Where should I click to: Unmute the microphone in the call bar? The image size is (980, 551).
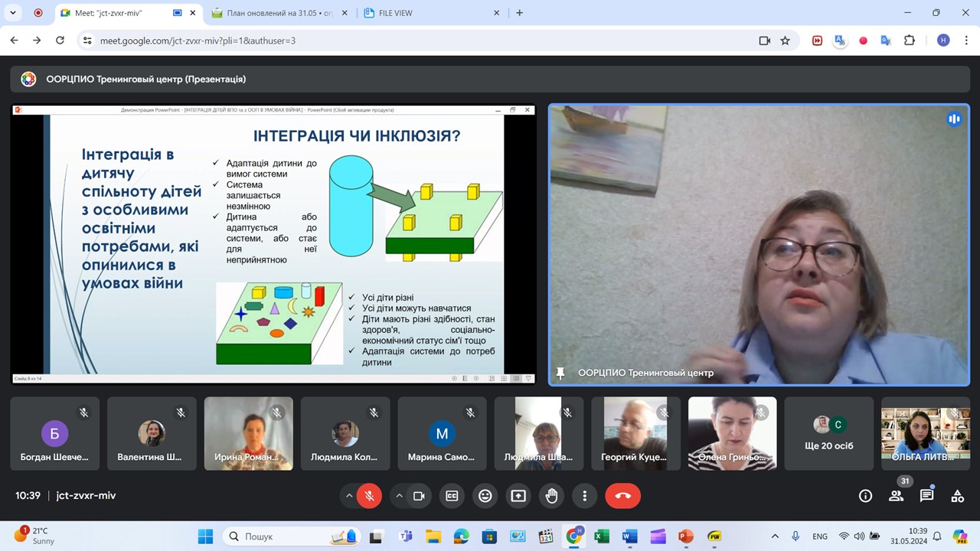click(x=369, y=496)
